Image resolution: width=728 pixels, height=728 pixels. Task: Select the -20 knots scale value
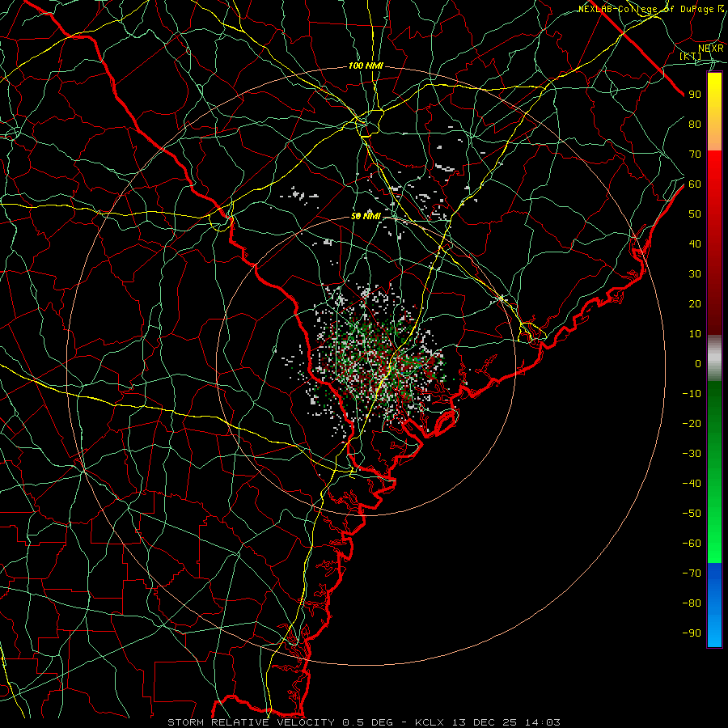click(x=692, y=424)
